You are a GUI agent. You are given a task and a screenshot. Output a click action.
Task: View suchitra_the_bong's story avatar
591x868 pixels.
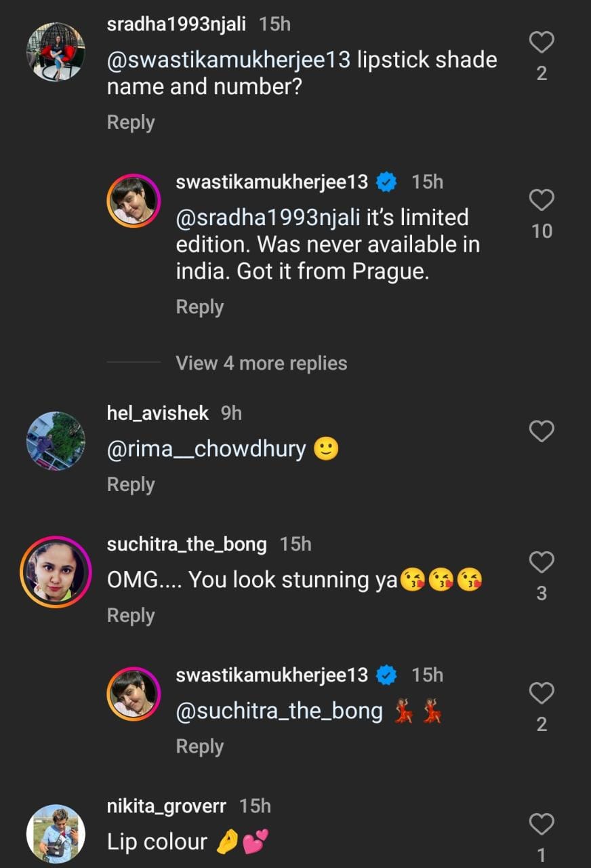coord(56,571)
